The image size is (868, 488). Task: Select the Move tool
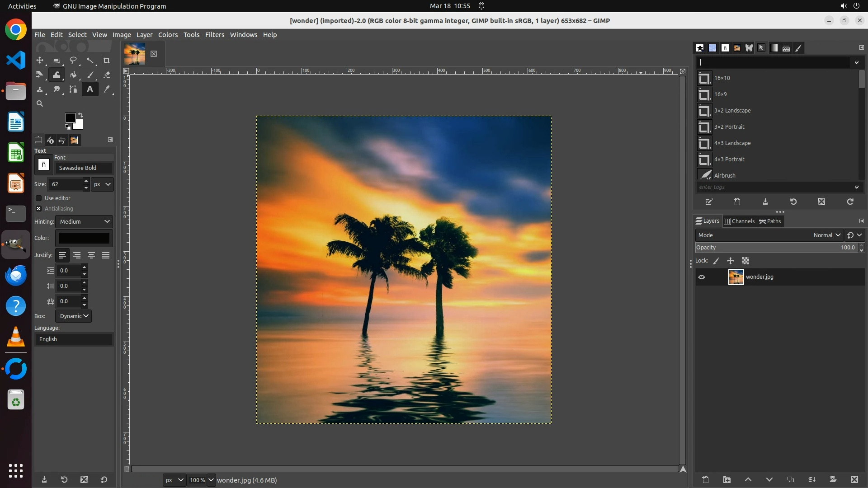coord(40,60)
